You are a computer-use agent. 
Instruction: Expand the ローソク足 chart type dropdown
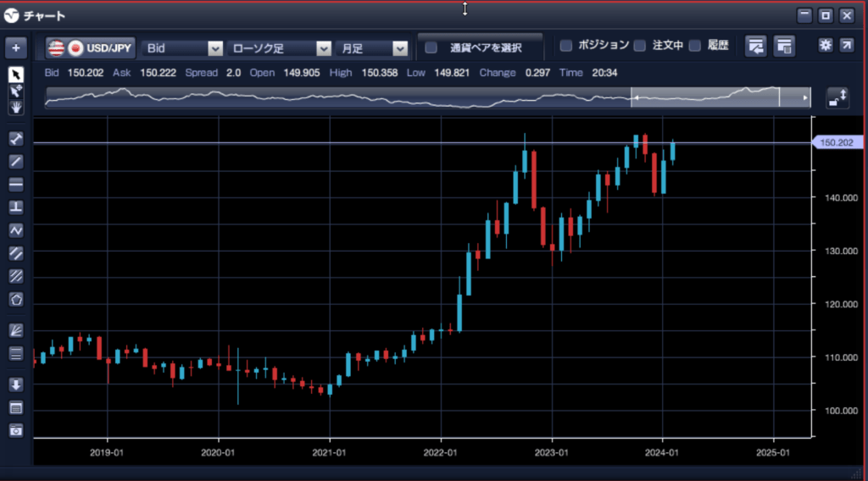click(280, 48)
